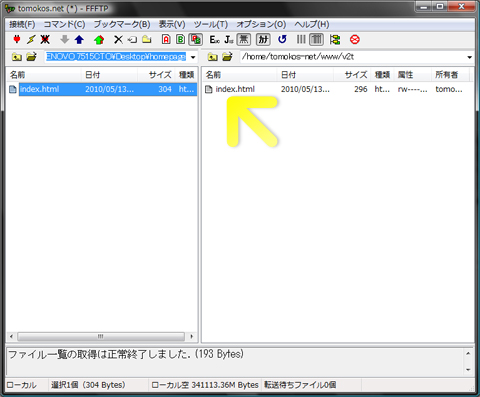The image size is (480, 397).
Task: Click the crossed-out plug Disconnect icon
Action: point(45,40)
